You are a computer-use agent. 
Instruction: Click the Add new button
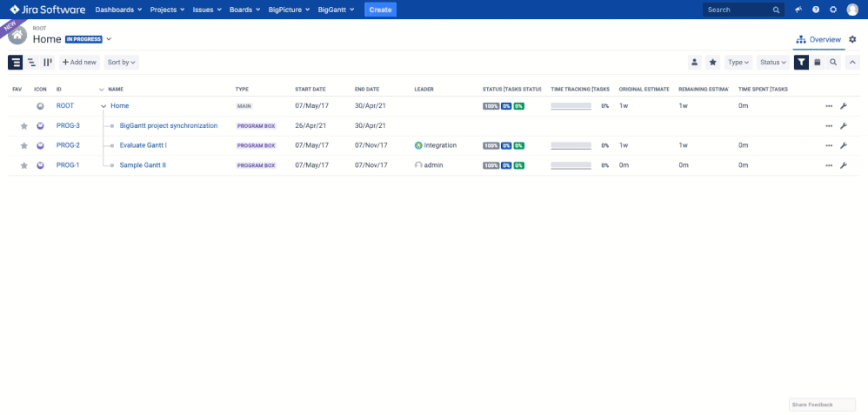[x=79, y=63]
